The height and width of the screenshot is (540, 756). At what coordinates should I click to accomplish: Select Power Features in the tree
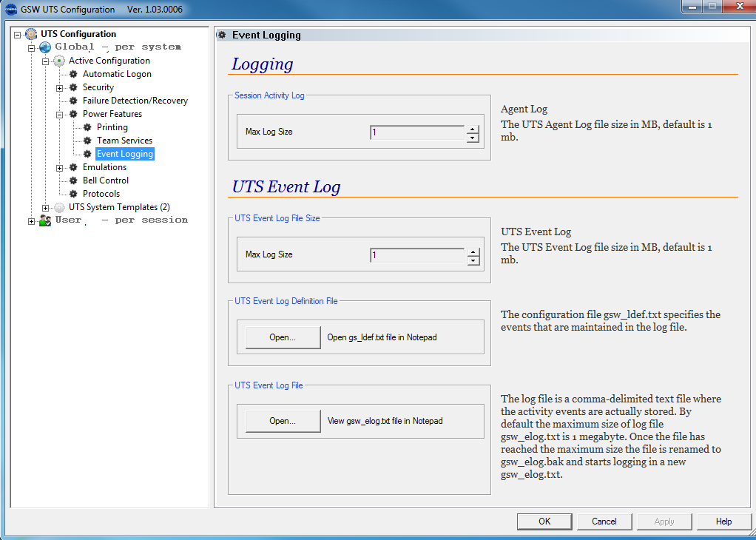point(112,114)
